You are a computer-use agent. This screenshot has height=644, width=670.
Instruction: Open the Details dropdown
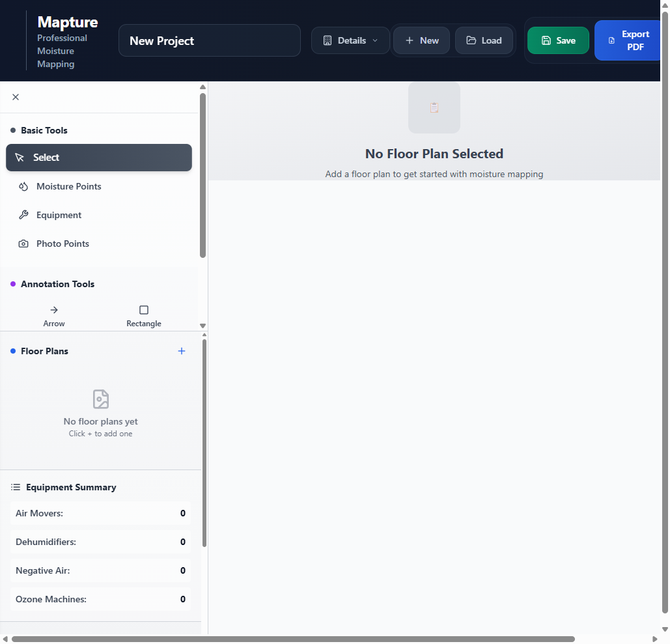(350, 40)
